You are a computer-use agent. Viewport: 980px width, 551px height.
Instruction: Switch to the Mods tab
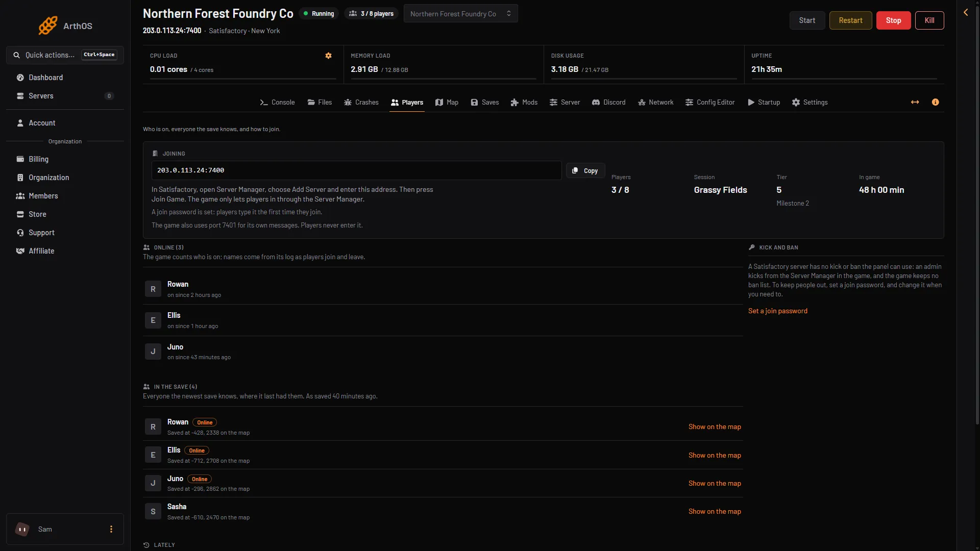pos(524,103)
